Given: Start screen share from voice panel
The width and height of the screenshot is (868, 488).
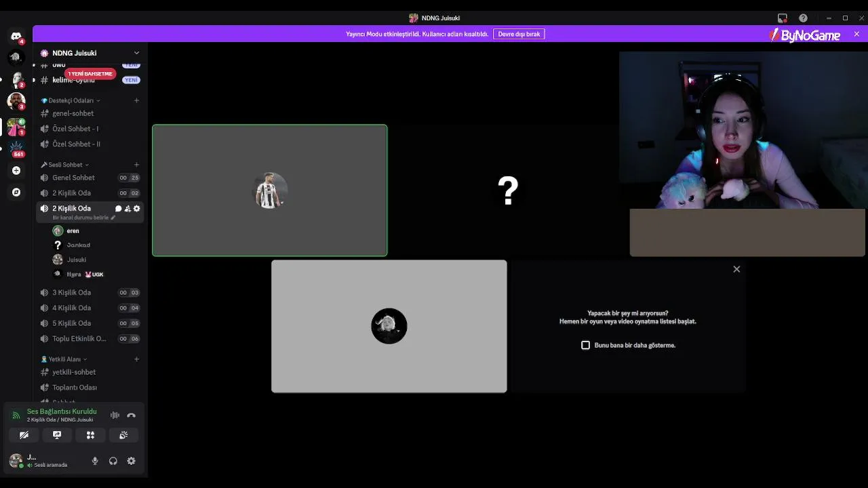Looking at the screenshot, I should pyautogui.click(x=57, y=435).
